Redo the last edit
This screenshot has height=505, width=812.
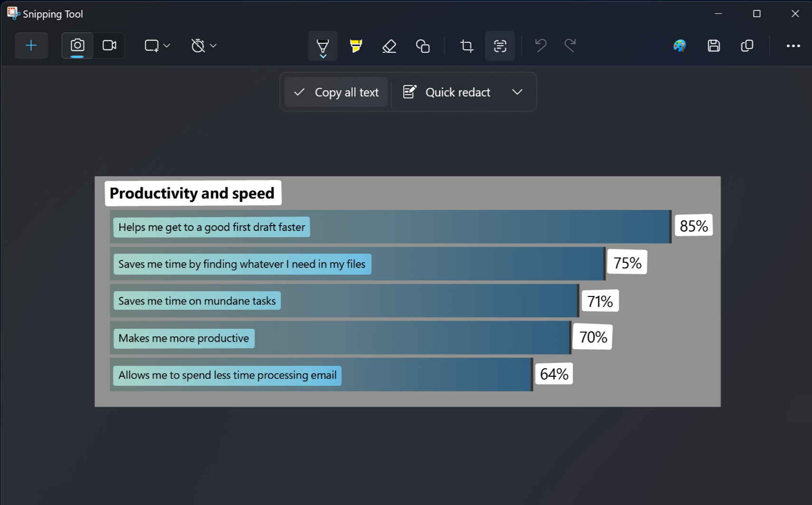tap(570, 46)
